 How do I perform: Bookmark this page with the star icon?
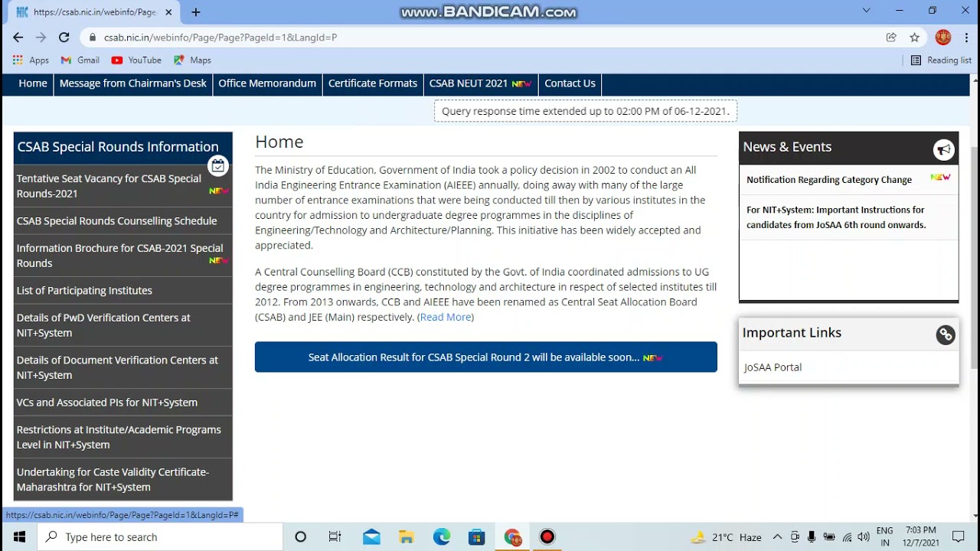[x=914, y=37]
